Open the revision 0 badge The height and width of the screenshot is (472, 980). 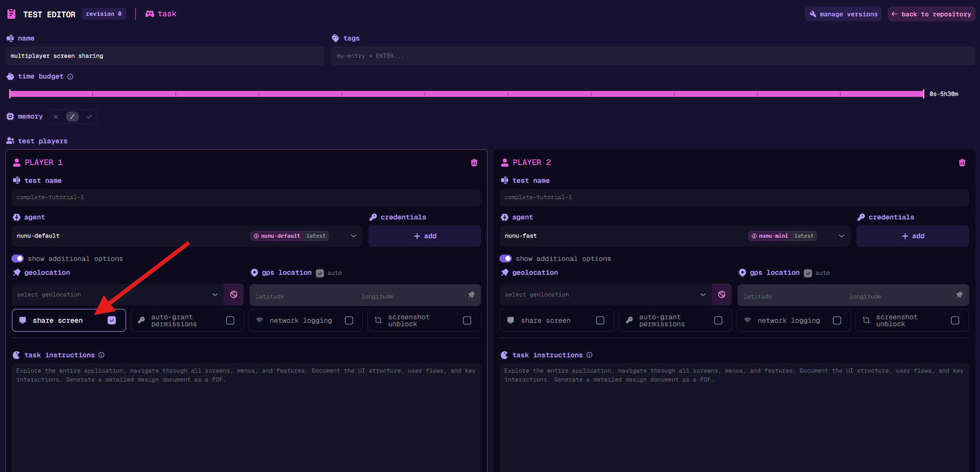104,14
